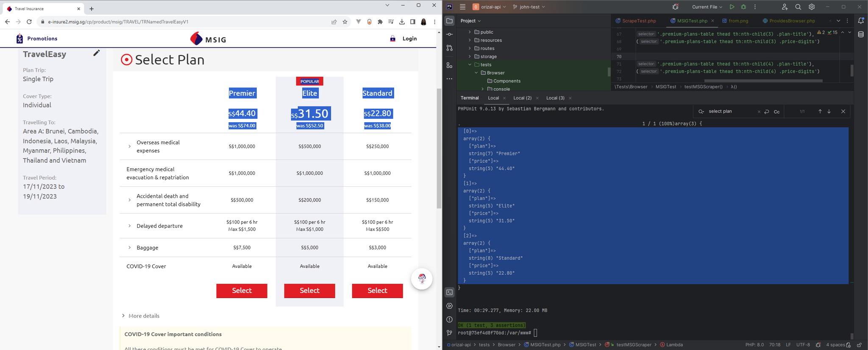Open PhpStorm main hamburger menu
This screenshot has height=350, width=868.
(x=462, y=7)
